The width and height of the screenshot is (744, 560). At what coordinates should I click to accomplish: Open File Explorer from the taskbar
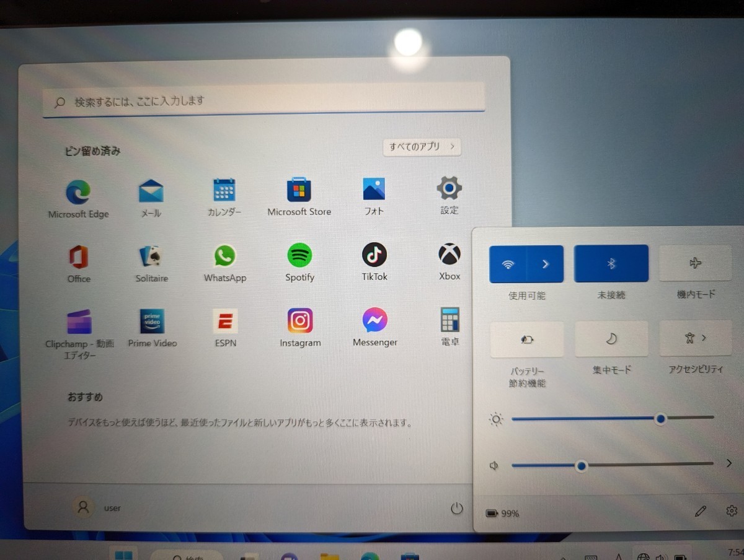329,556
